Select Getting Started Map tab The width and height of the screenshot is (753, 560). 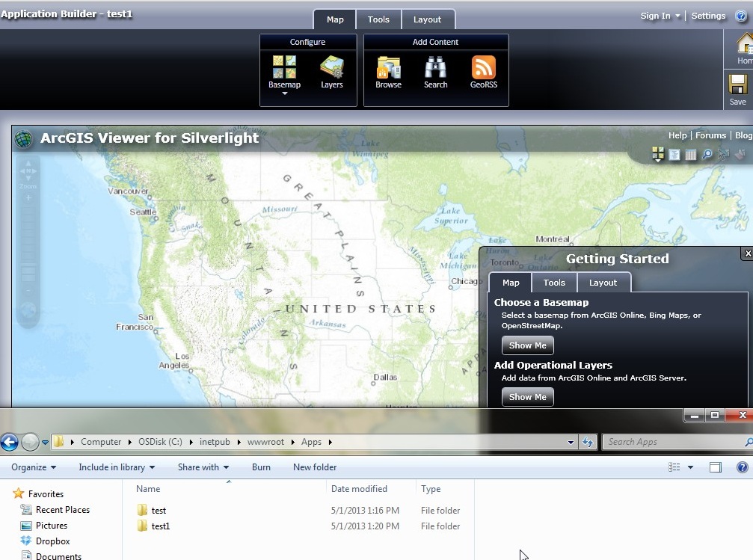[511, 283]
